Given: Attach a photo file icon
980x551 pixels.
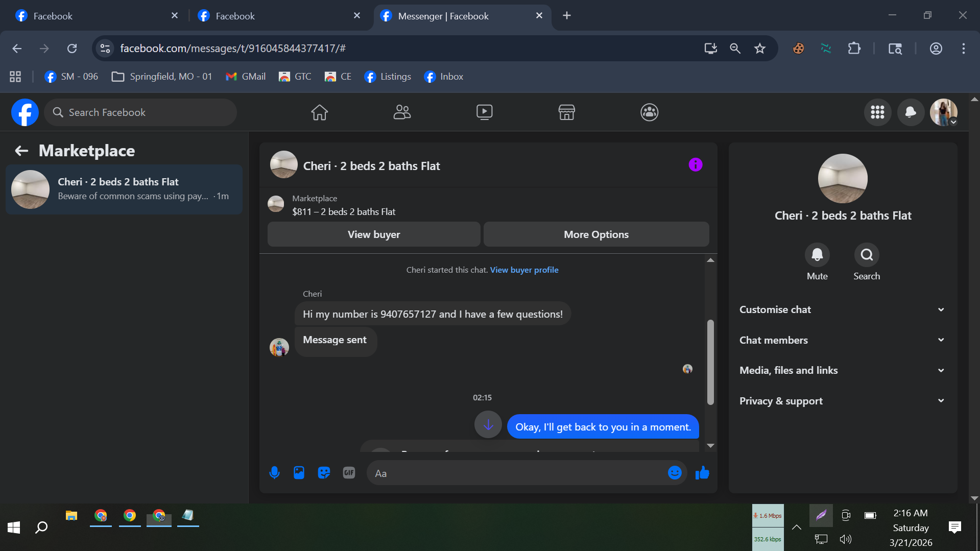Looking at the screenshot, I should click(299, 473).
